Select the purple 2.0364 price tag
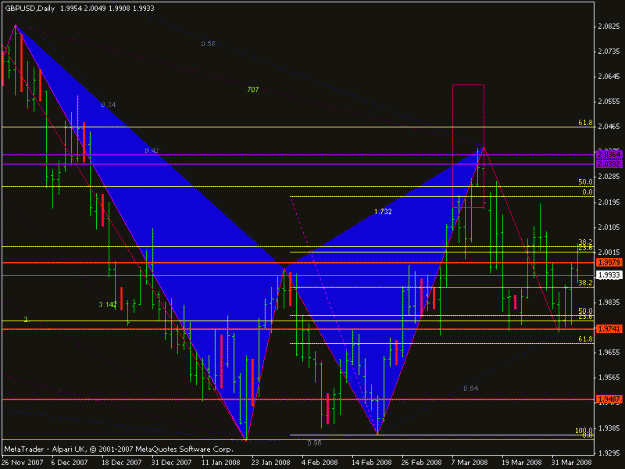The height and width of the screenshot is (469, 625). [x=609, y=154]
